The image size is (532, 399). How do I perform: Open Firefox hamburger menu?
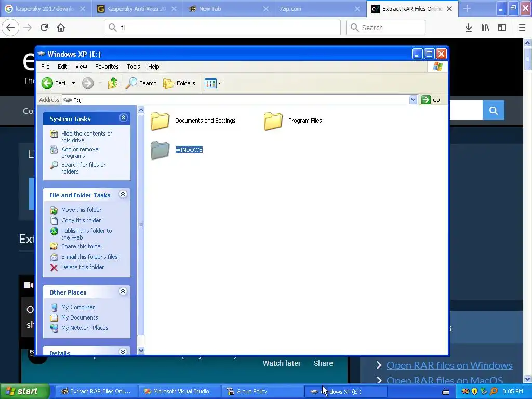click(522, 28)
